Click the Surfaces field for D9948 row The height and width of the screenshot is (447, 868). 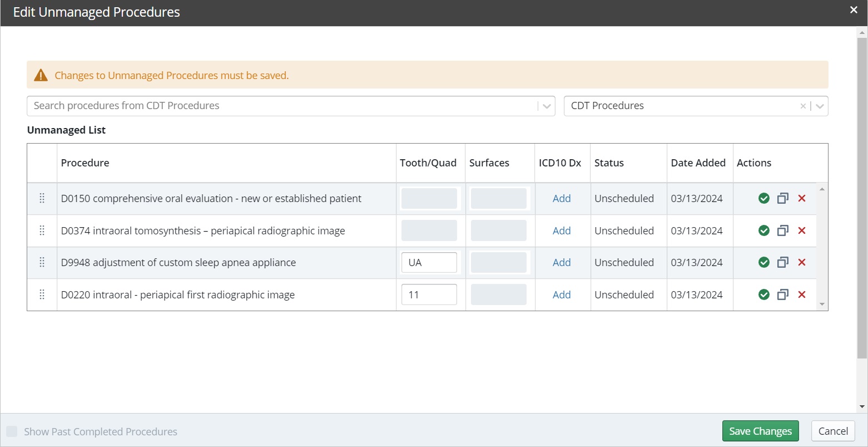click(x=499, y=262)
